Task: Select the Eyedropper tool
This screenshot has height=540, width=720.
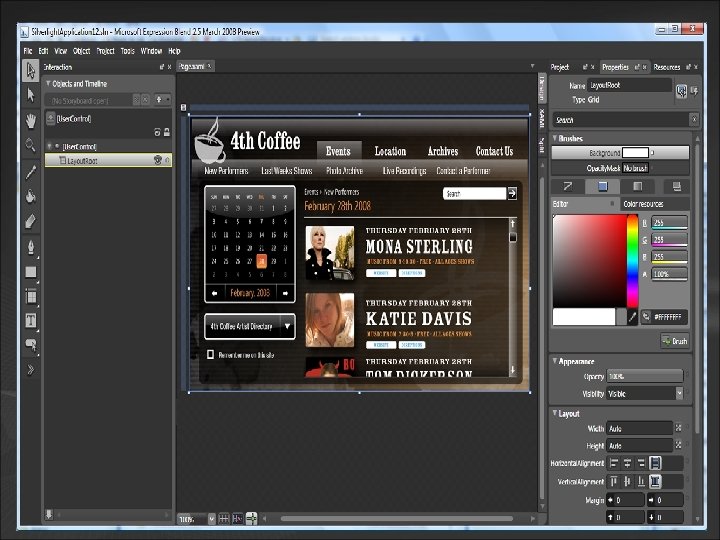Action: [x=31, y=171]
